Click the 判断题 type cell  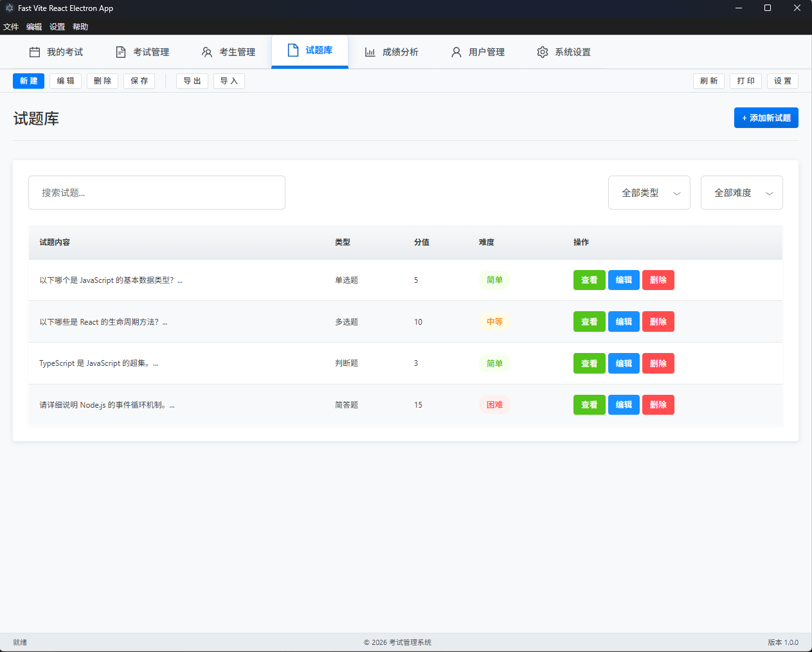[x=347, y=363]
